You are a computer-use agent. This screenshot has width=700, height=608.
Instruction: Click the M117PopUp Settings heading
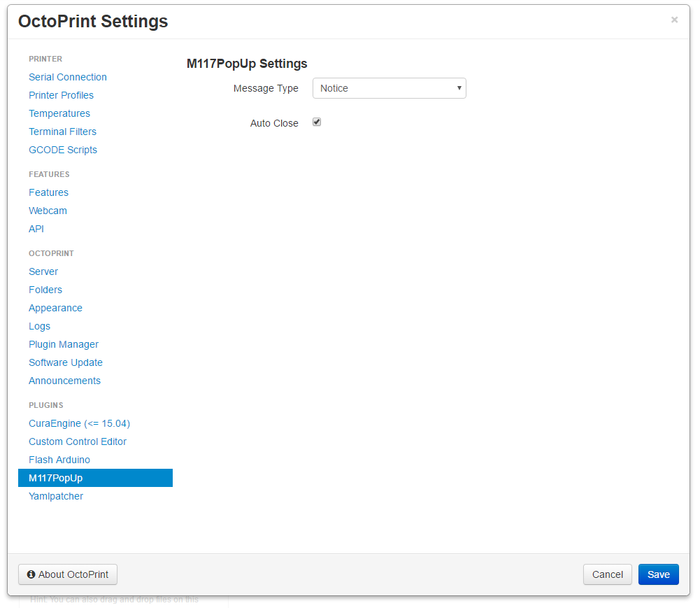[247, 64]
